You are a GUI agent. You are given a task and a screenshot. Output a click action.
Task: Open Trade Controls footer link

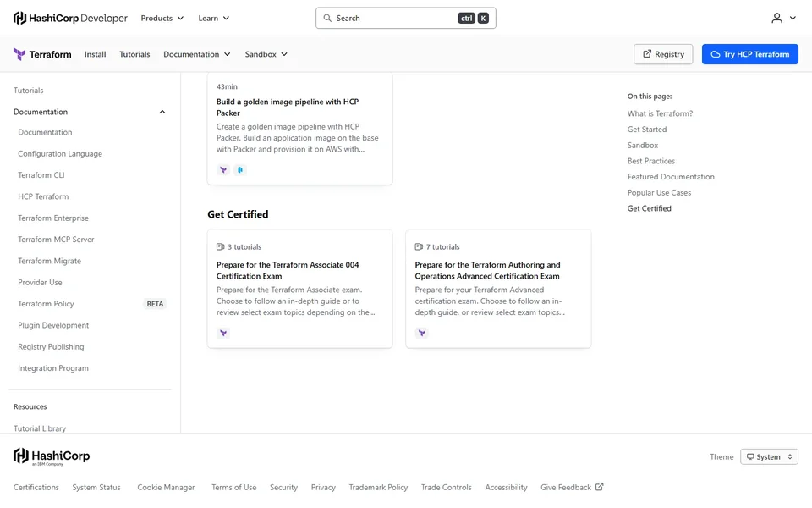point(447,488)
